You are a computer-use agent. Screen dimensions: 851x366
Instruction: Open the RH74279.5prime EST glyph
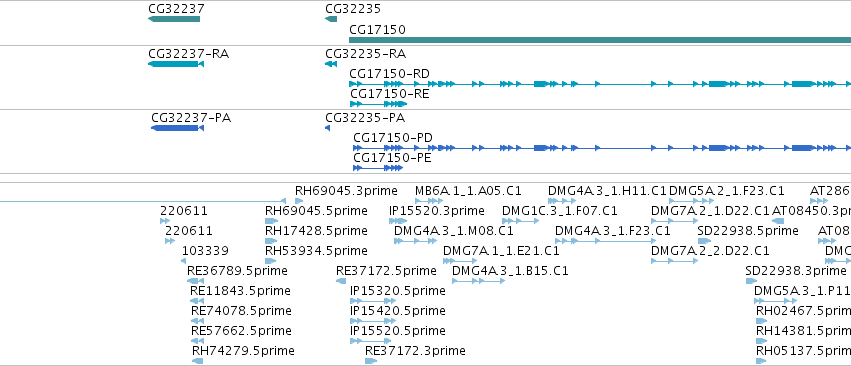pyautogui.click(x=197, y=361)
